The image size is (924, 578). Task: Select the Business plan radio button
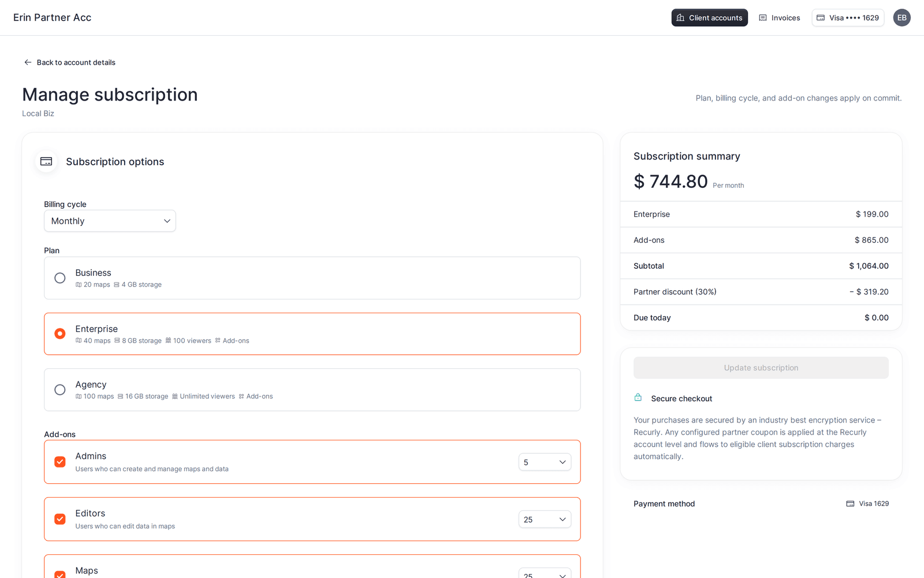point(60,278)
